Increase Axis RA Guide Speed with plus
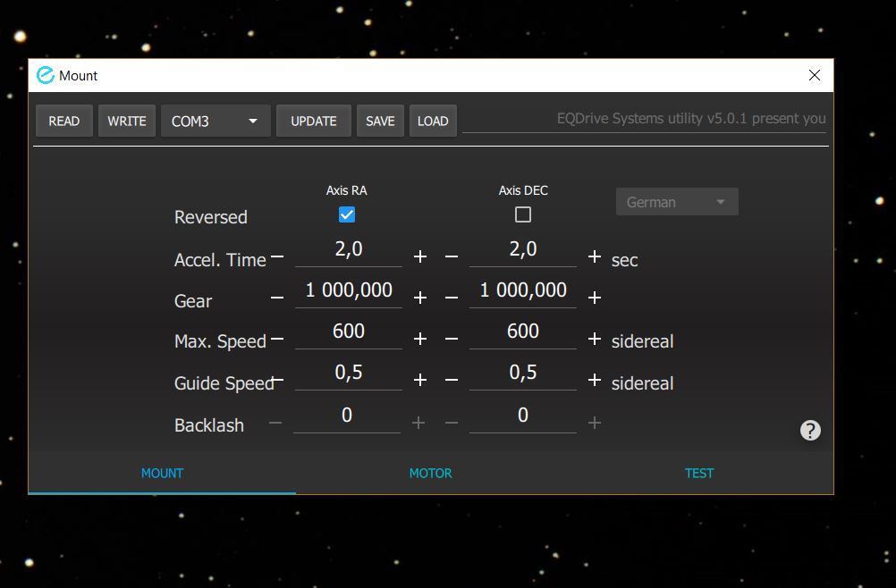 pos(420,380)
